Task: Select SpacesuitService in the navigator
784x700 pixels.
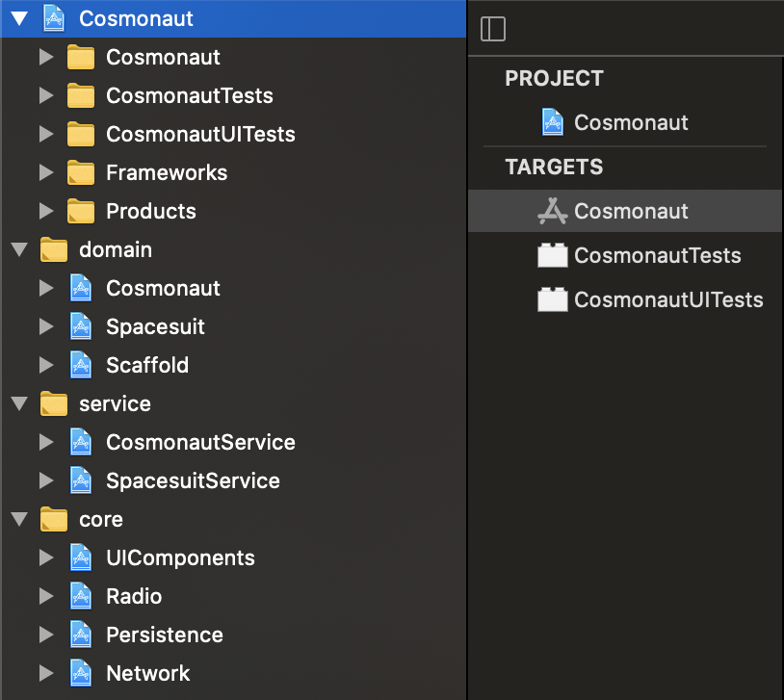Action: [x=193, y=480]
